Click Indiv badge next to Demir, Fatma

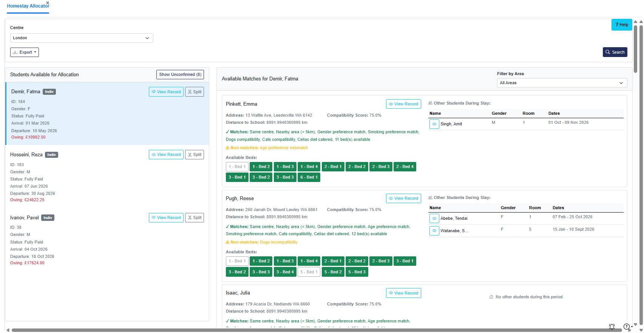pyautogui.click(x=49, y=92)
